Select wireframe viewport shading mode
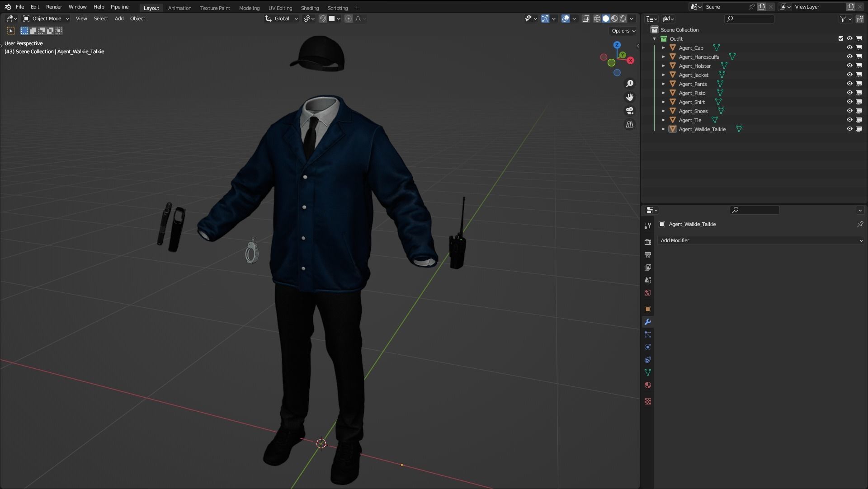The image size is (868, 489). pyautogui.click(x=597, y=19)
